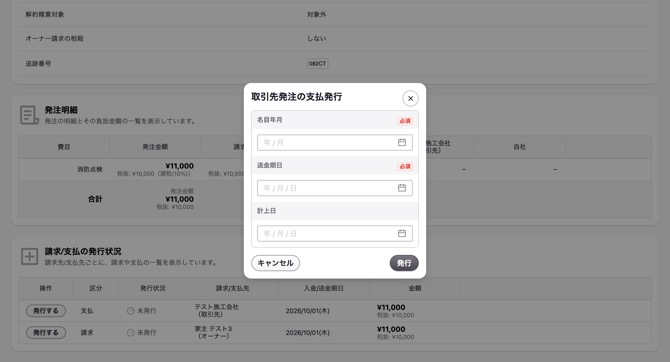This screenshot has height=362, width=670.
Task: Open calendar picker for 名目年月
Action: (402, 142)
